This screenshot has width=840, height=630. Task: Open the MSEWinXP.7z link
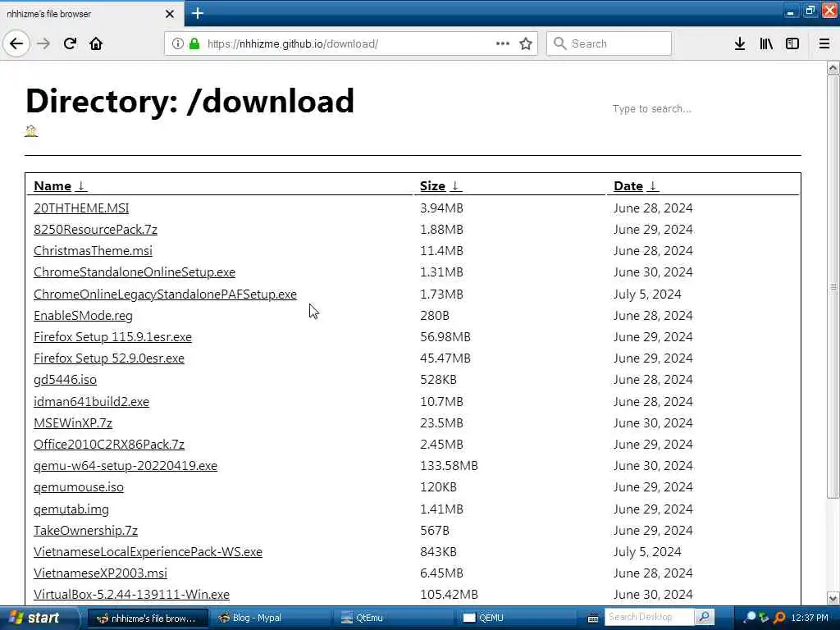pos(73,423)
